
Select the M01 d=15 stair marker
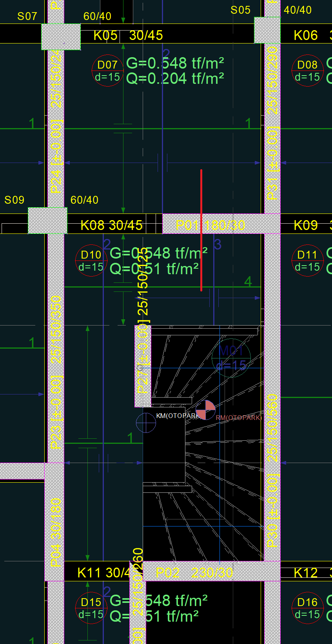[231, 358]
